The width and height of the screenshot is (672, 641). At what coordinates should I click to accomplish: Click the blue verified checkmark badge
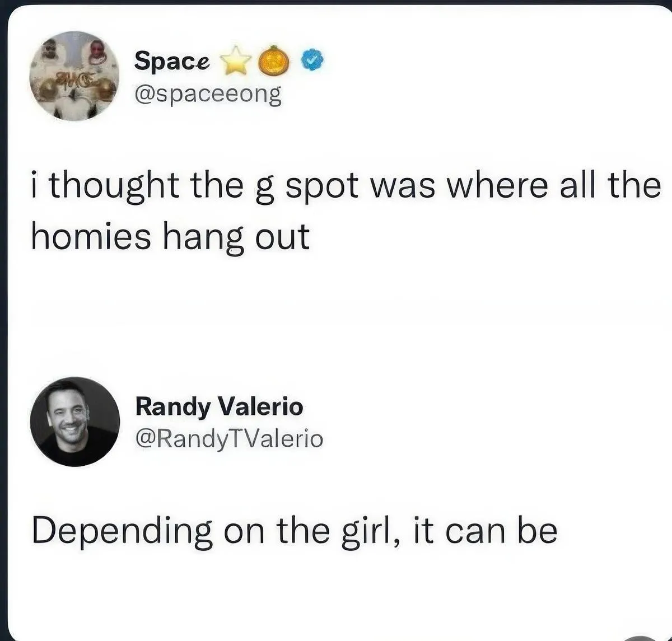click(312, 60)
